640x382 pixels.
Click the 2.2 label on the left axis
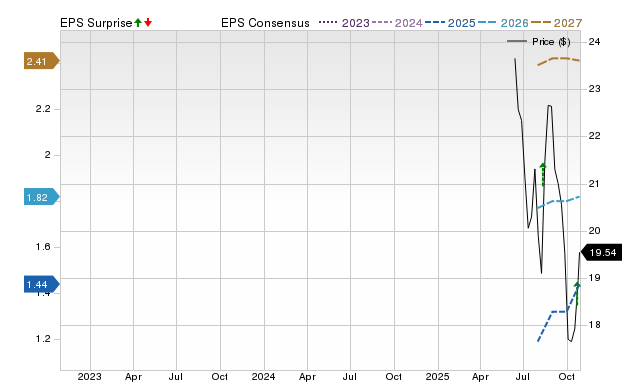[x=43, y=109]
